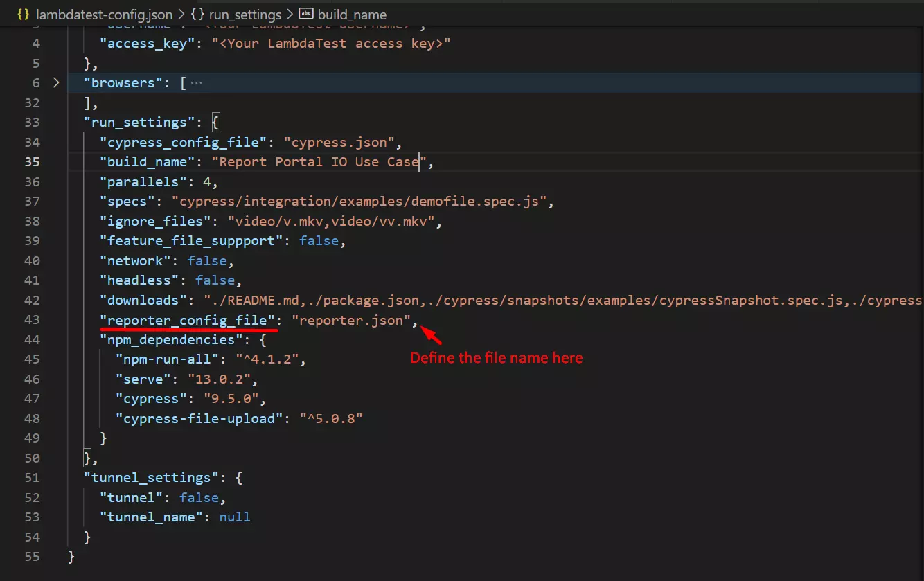Click the cypress.json config file value
The width and height of the screenshot is (924, 581).
(x=339, y=143)
